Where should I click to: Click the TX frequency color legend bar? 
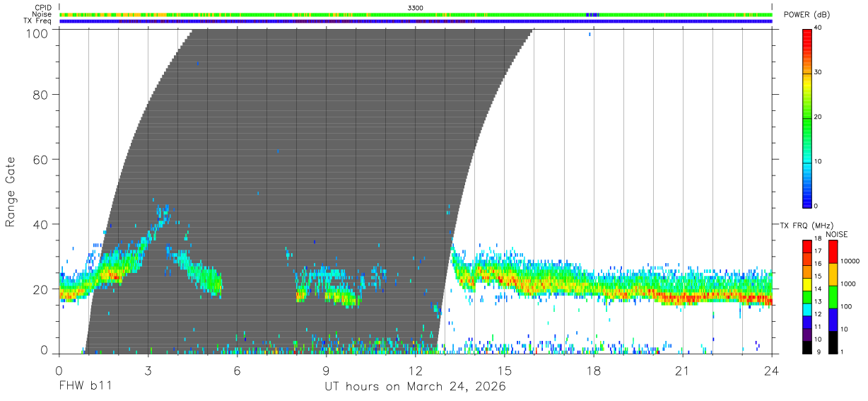[807, 297]
